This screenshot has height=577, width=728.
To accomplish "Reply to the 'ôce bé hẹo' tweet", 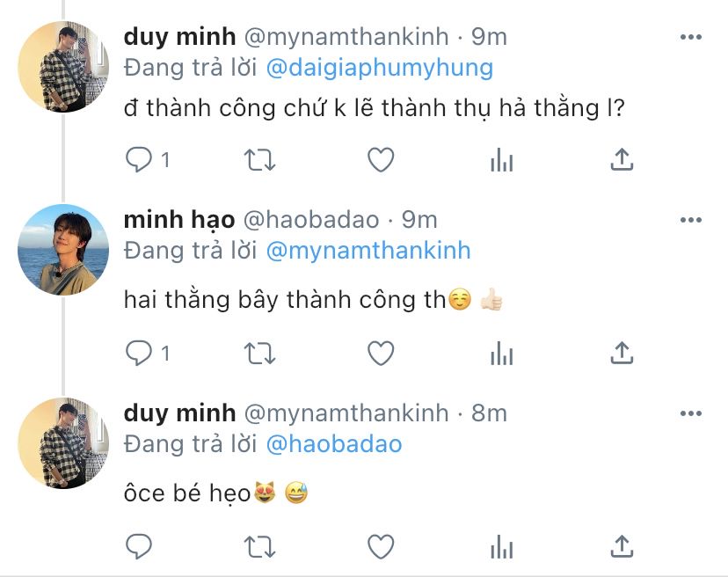I will click(139, 546).
